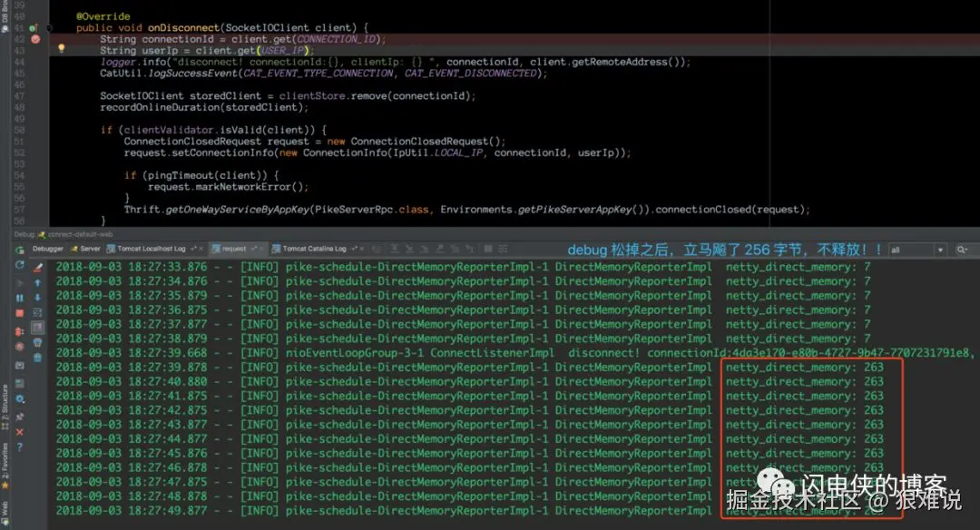Viewport: 980px width, 530px height.
Task: Clear console with the red eraser icon
Action: click(x=37, y=267)
